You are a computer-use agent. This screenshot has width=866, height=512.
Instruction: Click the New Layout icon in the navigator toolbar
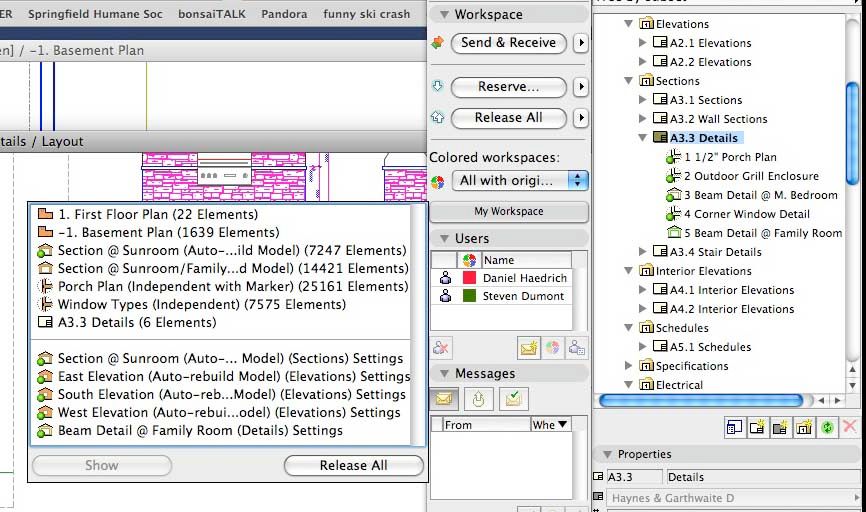point(757,427)
